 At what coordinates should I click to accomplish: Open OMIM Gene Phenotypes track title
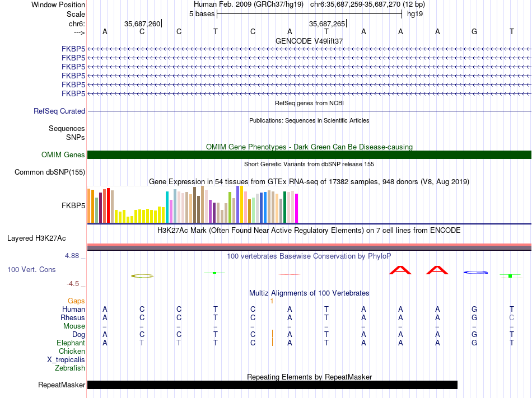point(309,147)
